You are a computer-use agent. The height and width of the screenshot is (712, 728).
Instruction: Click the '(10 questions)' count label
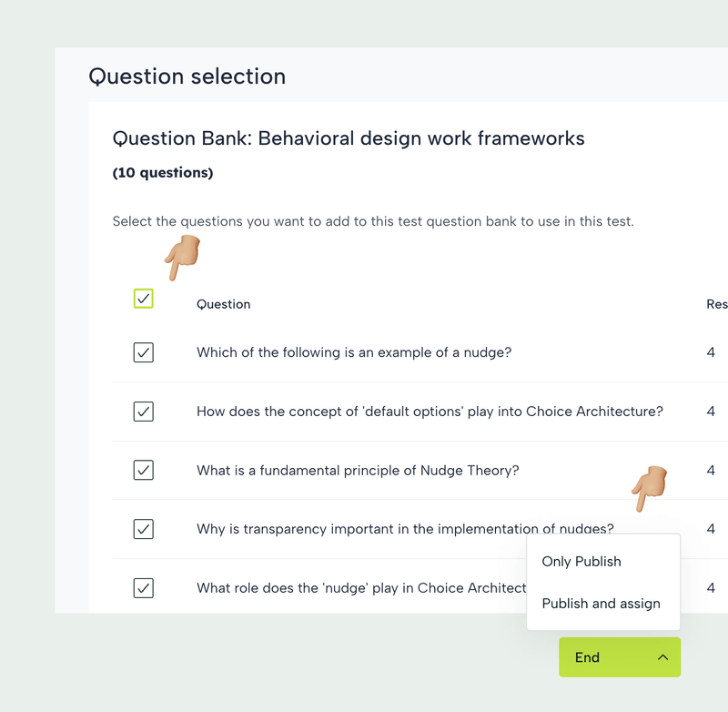(x=163, y=173)
